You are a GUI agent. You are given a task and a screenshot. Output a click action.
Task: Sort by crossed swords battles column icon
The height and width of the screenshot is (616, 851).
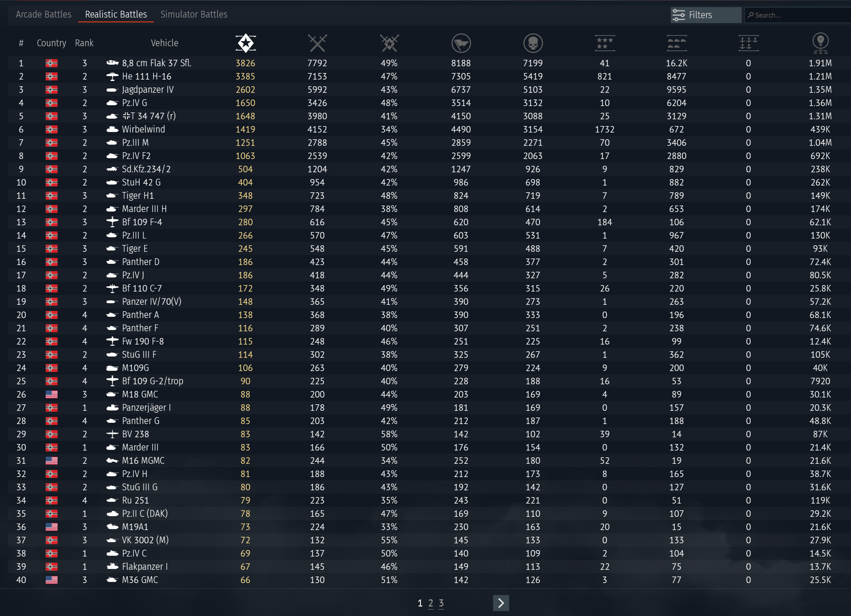317,43
